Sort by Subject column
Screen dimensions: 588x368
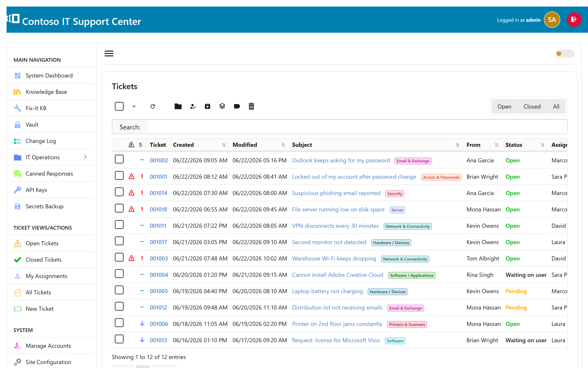click(x=376, y=145)
